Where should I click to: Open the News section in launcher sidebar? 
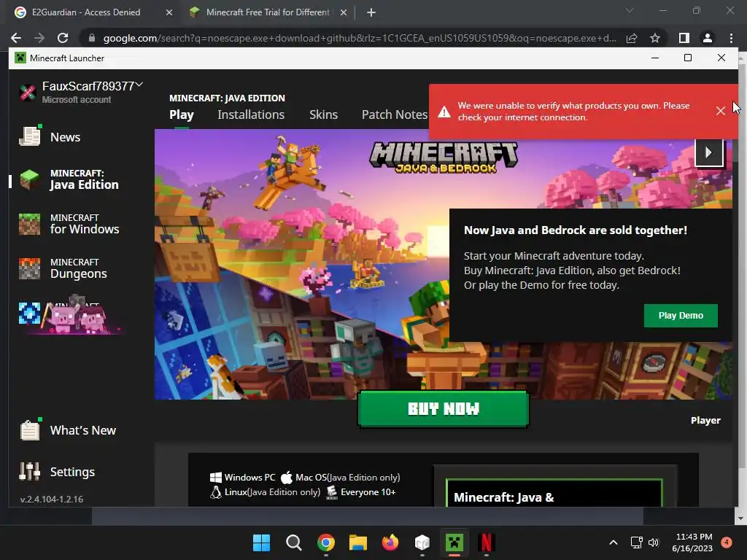point(50,137)
